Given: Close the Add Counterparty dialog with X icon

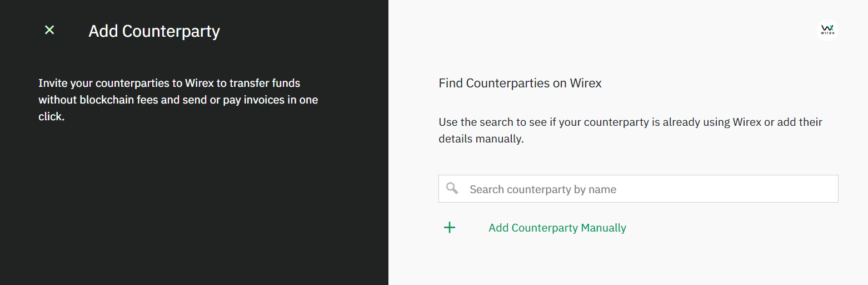Looking at the screenshot, I should (49, 30).
